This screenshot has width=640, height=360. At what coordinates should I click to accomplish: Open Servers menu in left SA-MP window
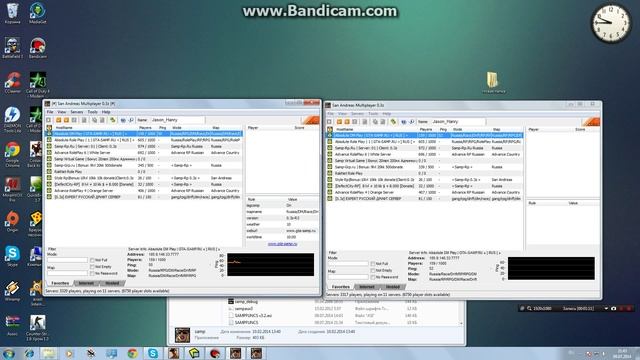[x=77, y=112]
